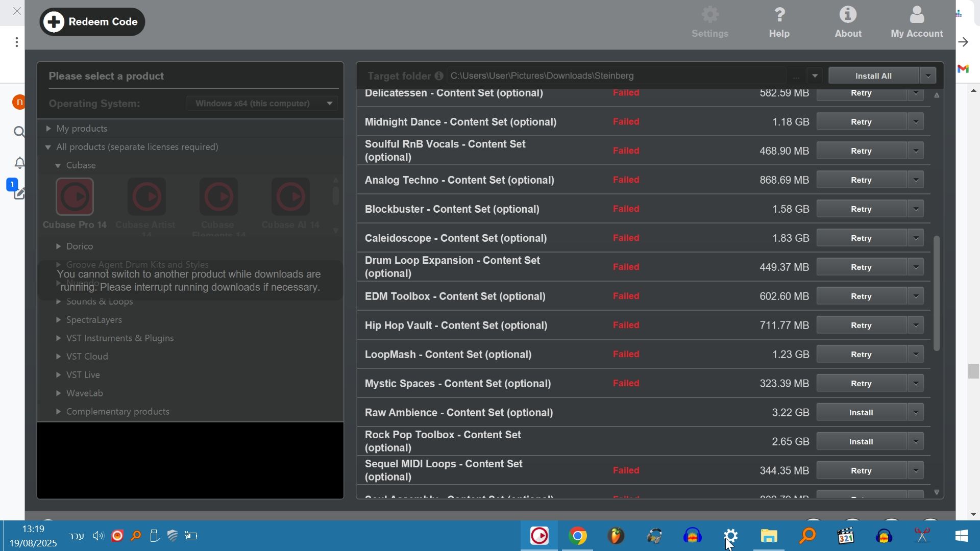Open dropdown arrow for Rock Pop Toolbox Install
Screen dimensions: 980x551
[916, 442]
